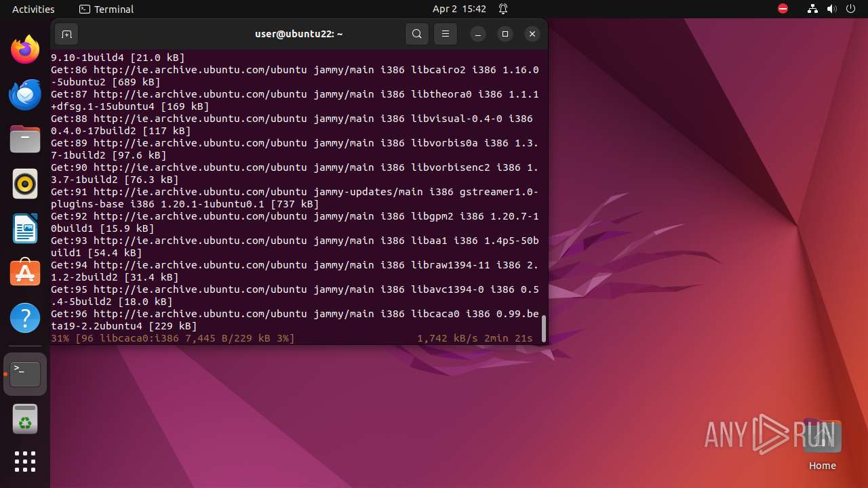This screenshot has width=868, height=488.
Task: Open the Activities overview
Action: click(x=33, y=9)
